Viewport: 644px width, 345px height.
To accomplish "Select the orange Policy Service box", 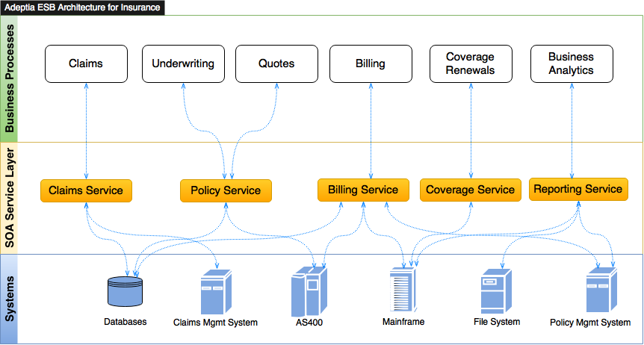I will coord(226,190).
